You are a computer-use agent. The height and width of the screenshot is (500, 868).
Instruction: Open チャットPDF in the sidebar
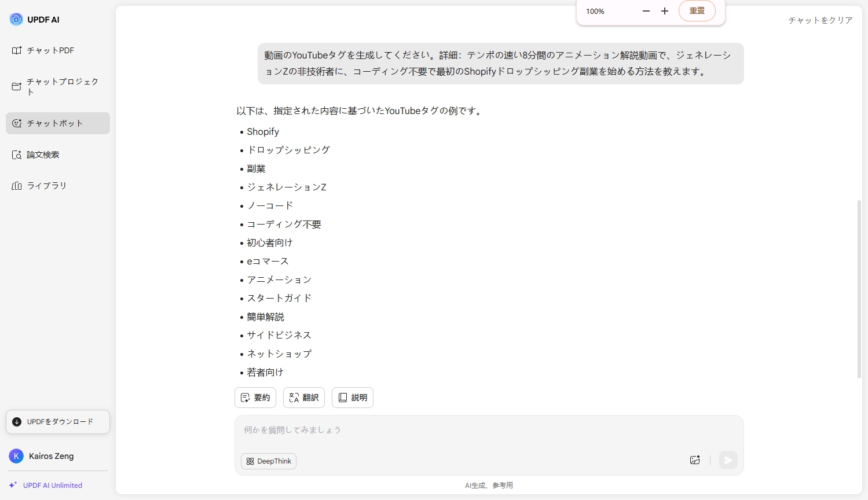[58, 50]
